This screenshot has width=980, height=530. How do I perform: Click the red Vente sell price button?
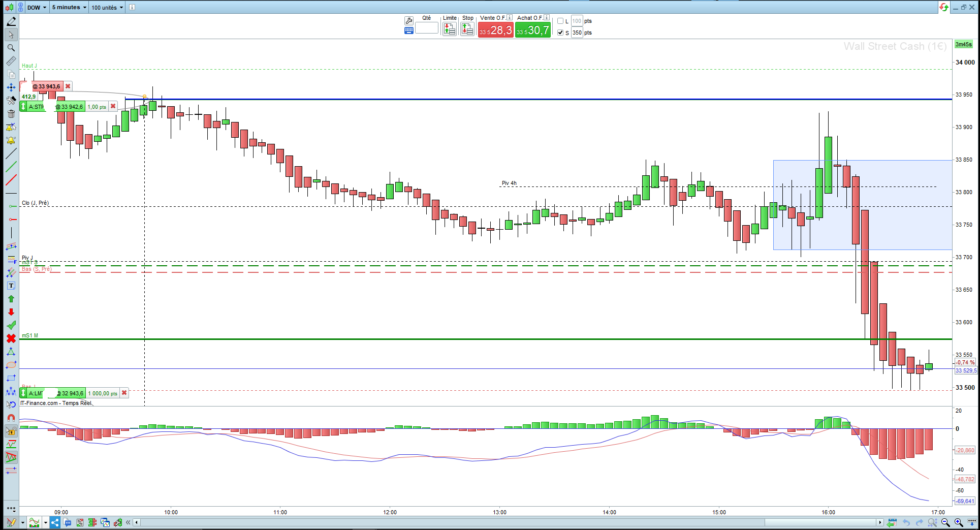pyautogui.click(x=496, y=30)
